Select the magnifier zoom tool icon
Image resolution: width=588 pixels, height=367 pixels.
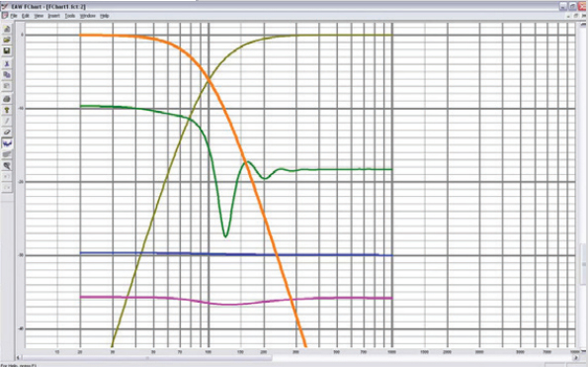[7, 165]
